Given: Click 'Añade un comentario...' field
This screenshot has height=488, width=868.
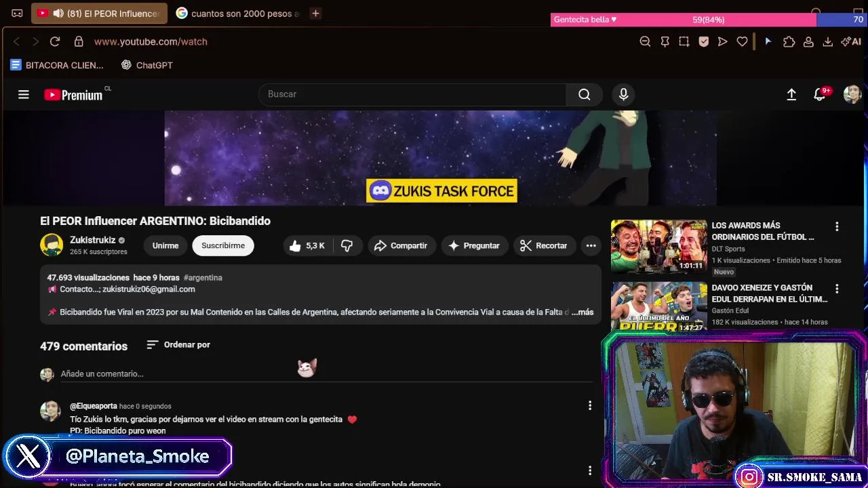Looking at the screenshot, I should [325, 373].
